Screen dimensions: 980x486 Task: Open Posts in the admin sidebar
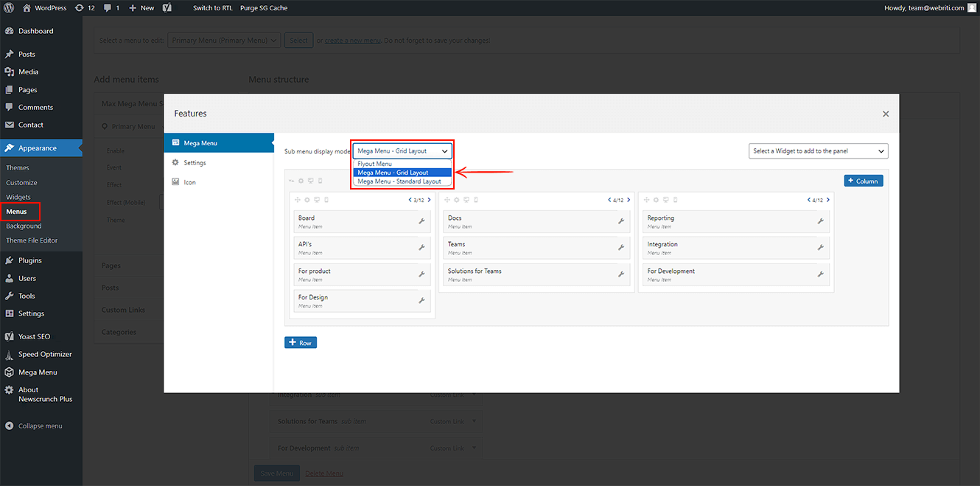41,54
